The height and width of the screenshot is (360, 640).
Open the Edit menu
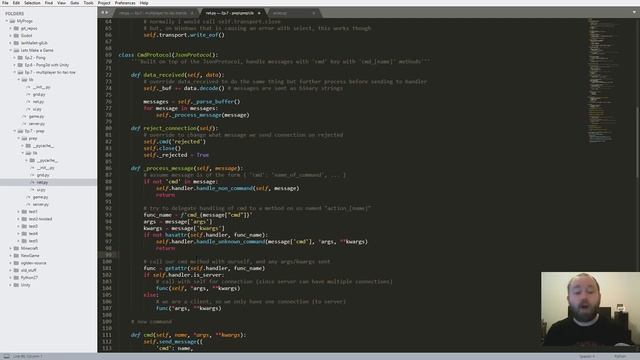tap(16, 3)
